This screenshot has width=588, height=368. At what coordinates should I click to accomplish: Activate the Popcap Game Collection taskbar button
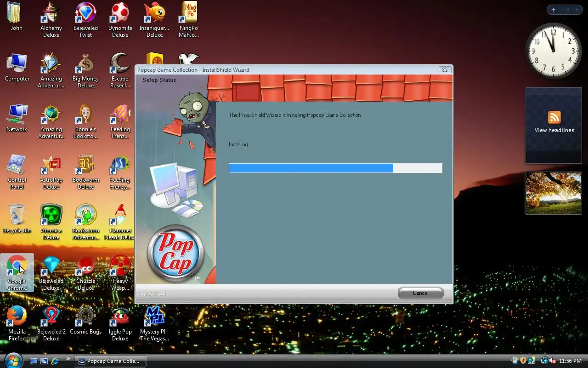(x=110, y=361)
